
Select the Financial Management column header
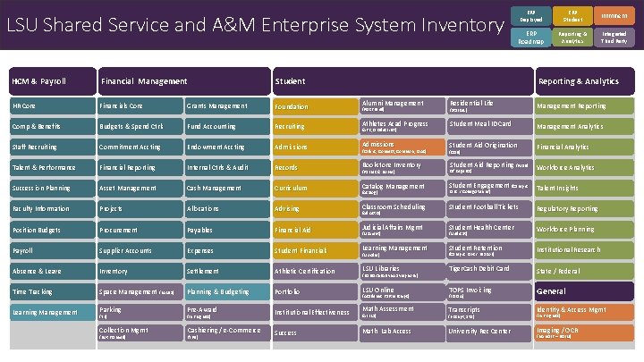coord(184,81)
